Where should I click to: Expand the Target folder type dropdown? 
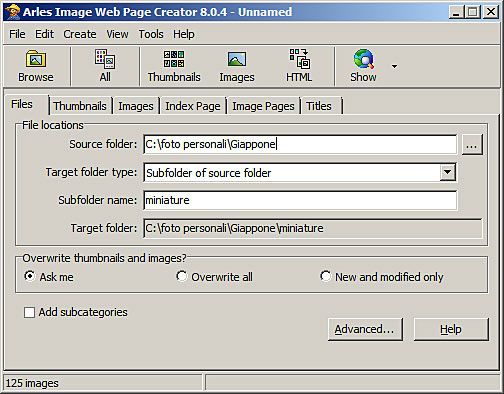tap(448, 172)
